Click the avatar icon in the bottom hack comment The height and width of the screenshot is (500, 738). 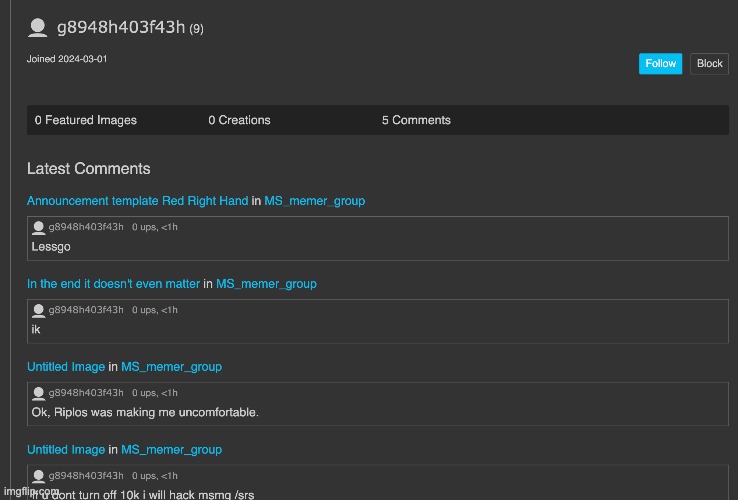point(39,476)
